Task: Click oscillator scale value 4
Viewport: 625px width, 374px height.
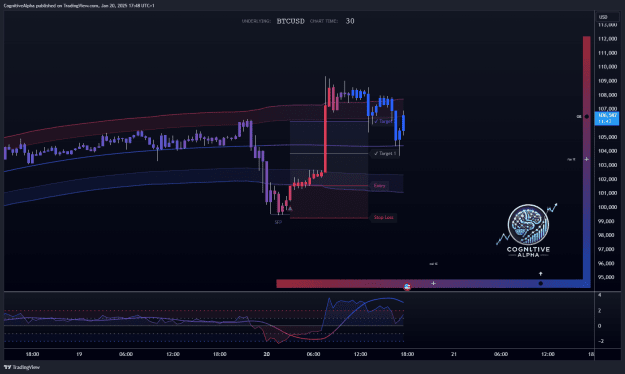Action: [599, 295]
